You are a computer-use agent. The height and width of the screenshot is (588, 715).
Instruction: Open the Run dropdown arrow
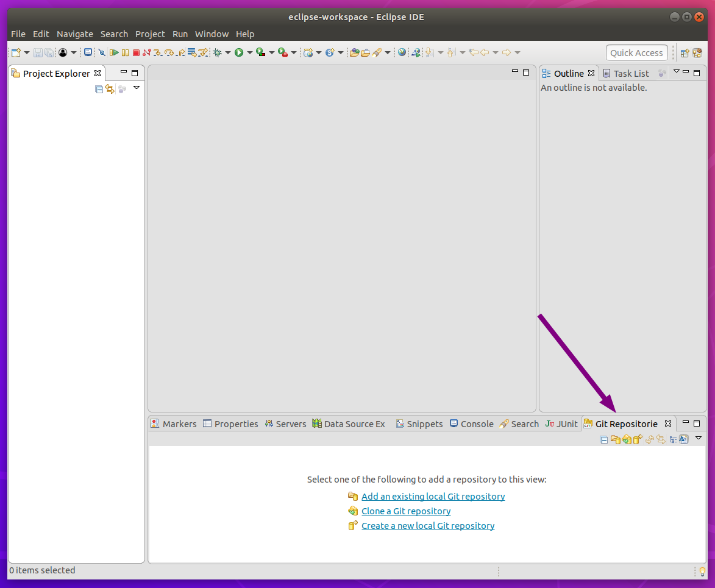click(249, 52)
